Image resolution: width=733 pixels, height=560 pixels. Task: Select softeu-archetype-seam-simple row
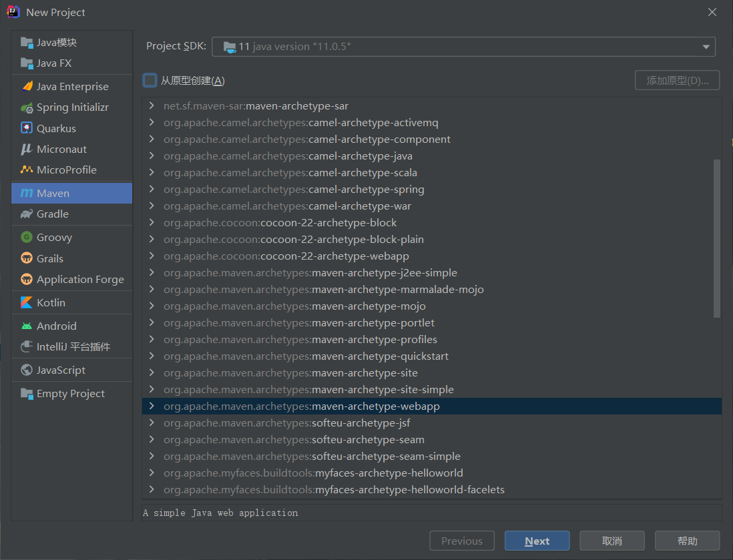pyautogui.click(x=431, y=457)
